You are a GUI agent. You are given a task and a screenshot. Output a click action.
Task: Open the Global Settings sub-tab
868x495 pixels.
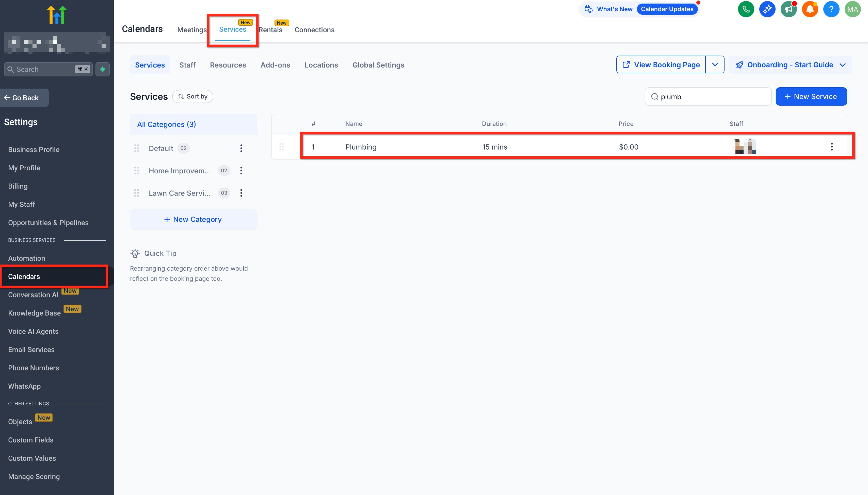click(378, 65)
